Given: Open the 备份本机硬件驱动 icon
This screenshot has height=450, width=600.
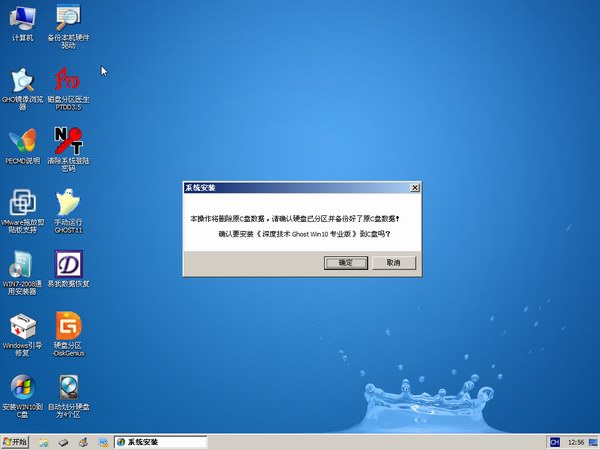Looking at the screenshot, I should [68, 18].
